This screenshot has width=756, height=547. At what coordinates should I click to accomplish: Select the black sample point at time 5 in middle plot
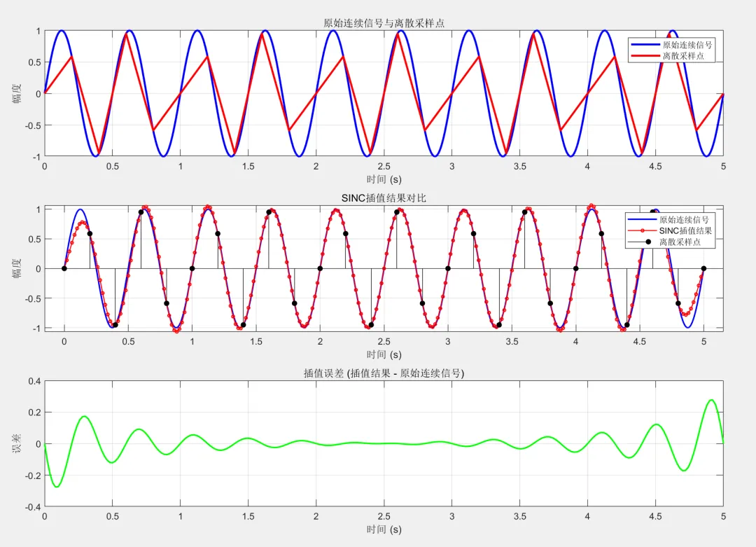coord(703,268)
